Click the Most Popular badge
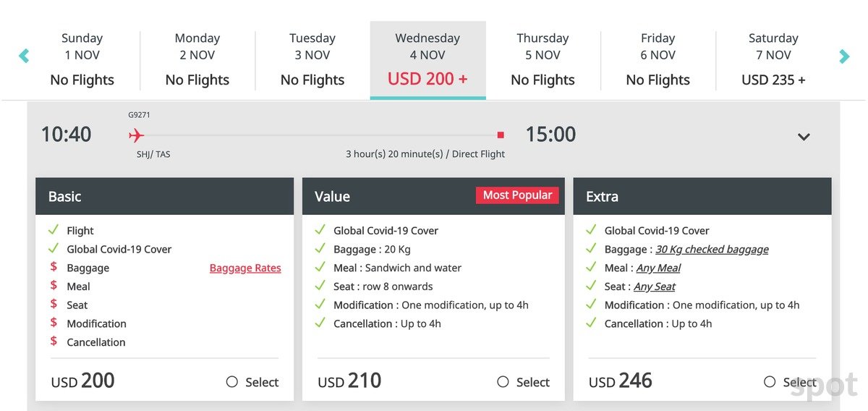The width and height of the screenshot is (868, 411). [517, 195]
